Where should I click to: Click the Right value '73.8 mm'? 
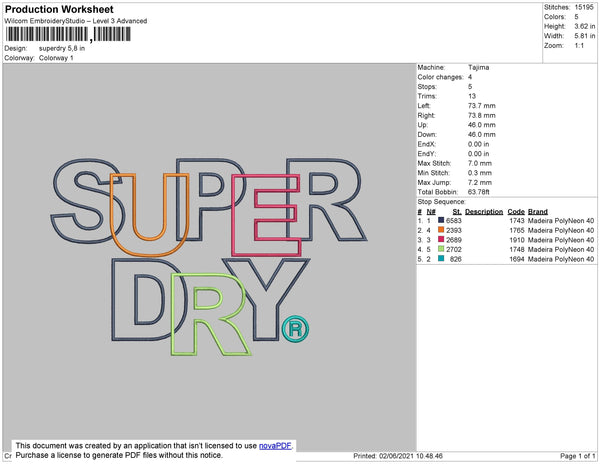click(x=481, y=115)
